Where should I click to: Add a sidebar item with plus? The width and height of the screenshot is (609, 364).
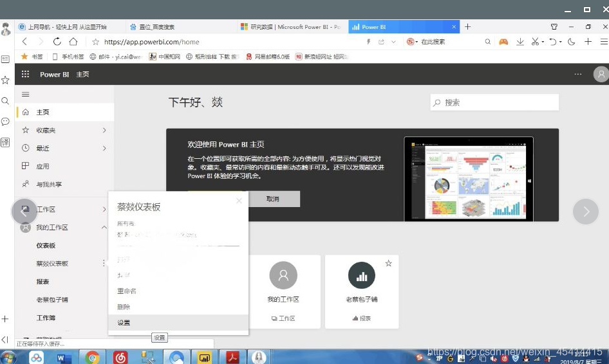click(x=5, y=319)
